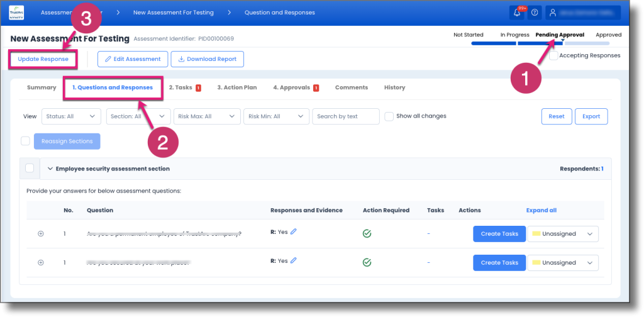Tick the checkbox beside Reassign Sections

pyautogui.click(x=25, y=142)
